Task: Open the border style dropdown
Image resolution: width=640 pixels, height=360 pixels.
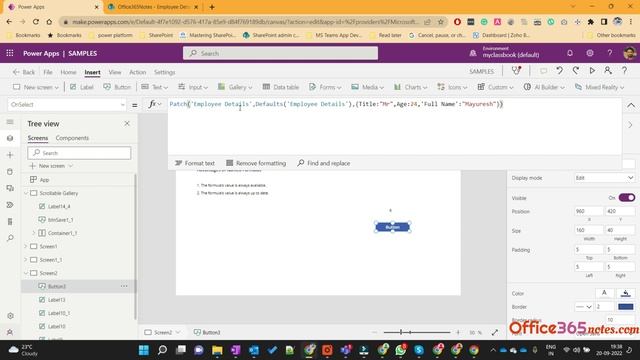Action: [584, 307]
